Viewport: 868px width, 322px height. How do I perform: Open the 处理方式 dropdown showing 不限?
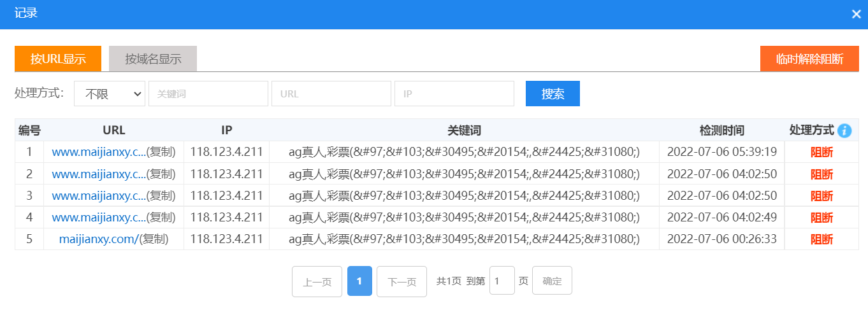click(x=110, y=94)
